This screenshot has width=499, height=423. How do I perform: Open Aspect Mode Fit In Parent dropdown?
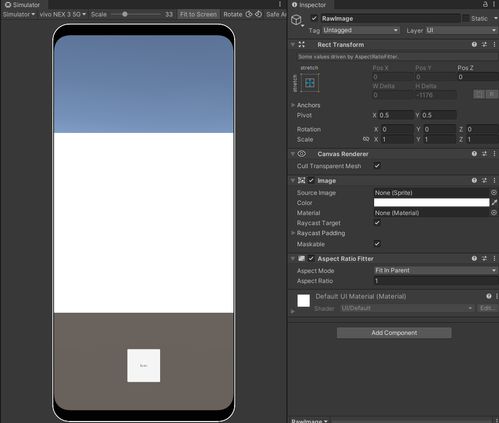pyautogui.click(x=435, y=270)
